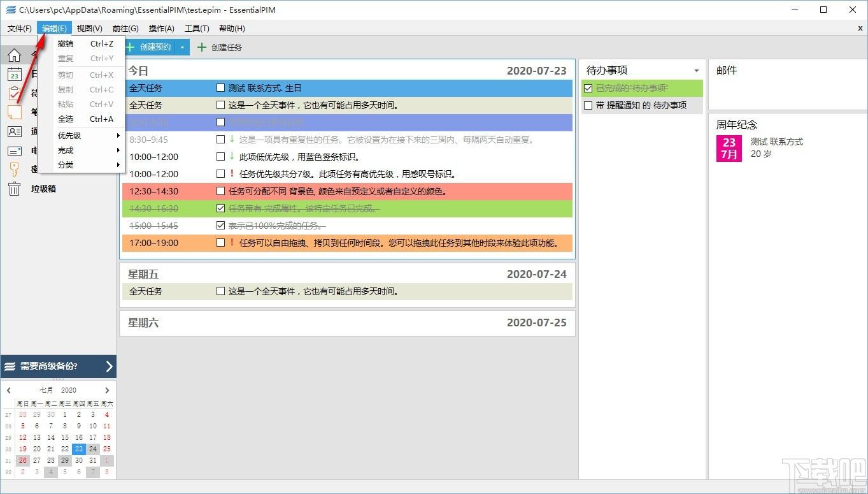Open the 帮助(H) menu
This screenshot has height=494, width=868.
[232, 28]
